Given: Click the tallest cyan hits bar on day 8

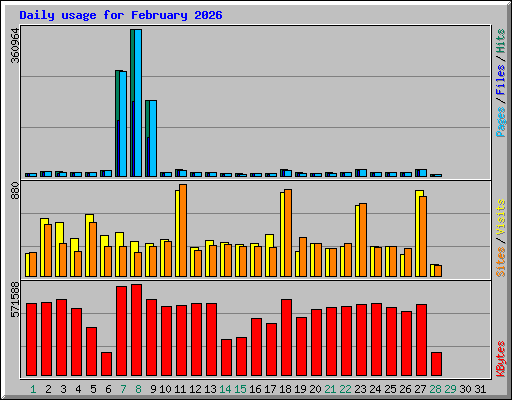Looking at the screenshot, I should (138, 103).
